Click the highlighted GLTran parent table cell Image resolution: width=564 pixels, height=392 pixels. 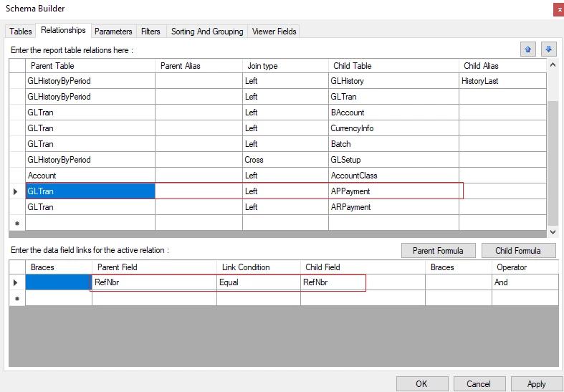(x=90, y=191)
